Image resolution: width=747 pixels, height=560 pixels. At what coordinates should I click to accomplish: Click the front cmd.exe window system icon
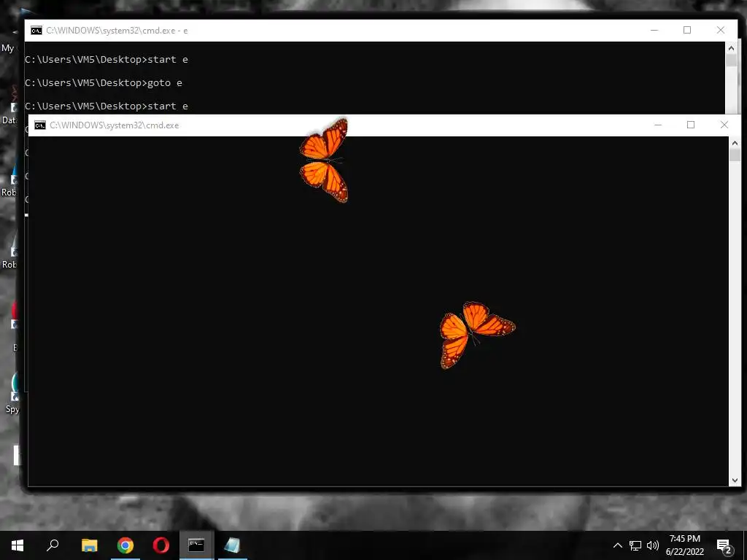(x=40, y=125)
